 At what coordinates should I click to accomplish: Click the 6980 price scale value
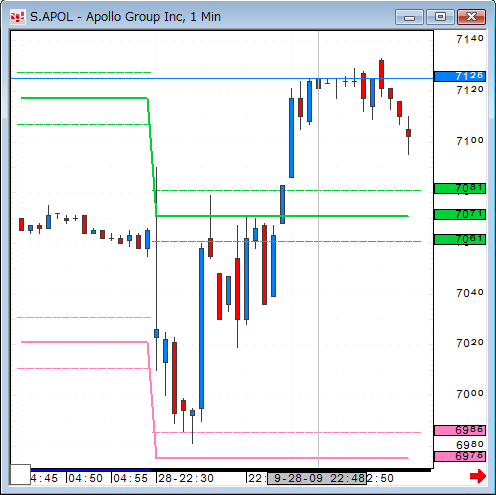point(470,445)
